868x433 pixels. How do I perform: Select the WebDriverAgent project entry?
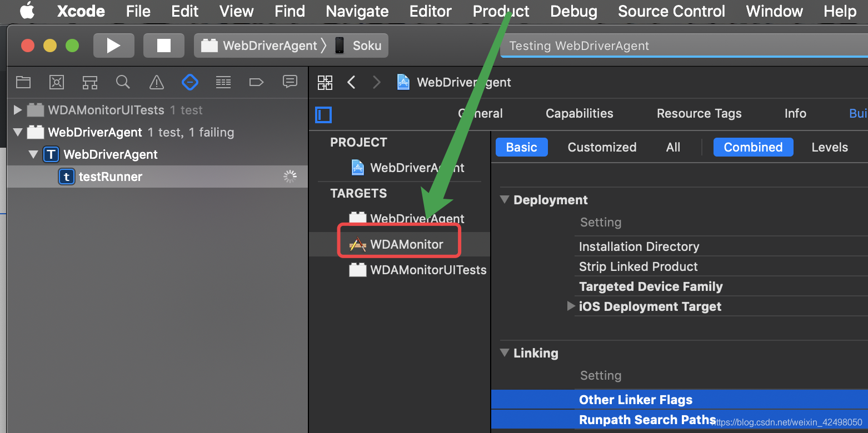click(408, 168)
